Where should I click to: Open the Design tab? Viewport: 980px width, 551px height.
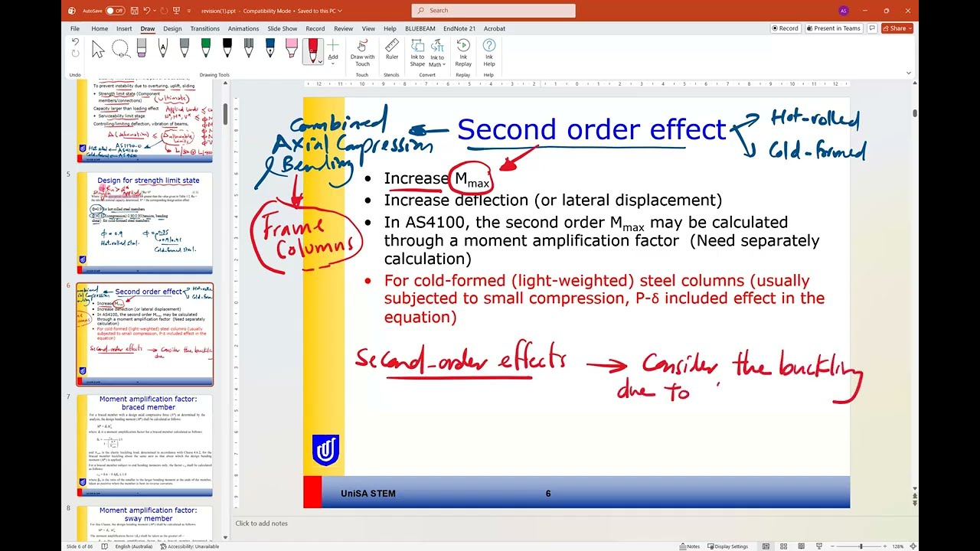click(x=172, y=28)
